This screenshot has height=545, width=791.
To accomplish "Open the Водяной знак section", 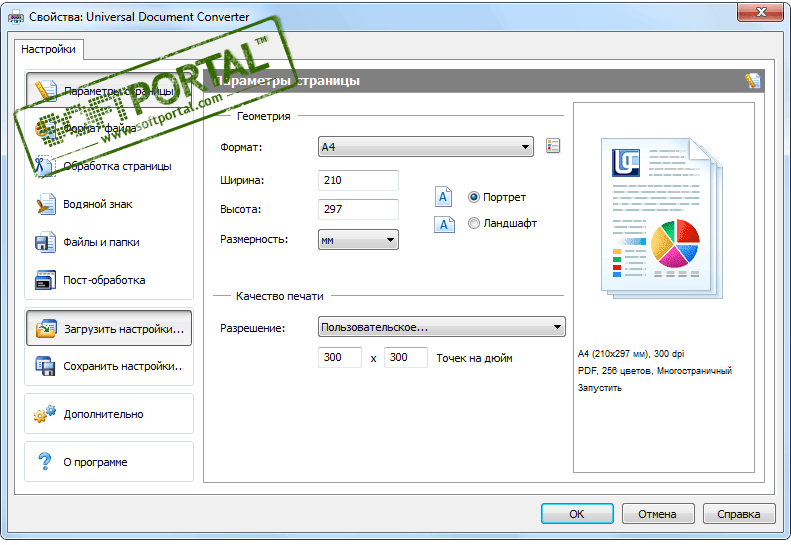I will pos(108,204).
